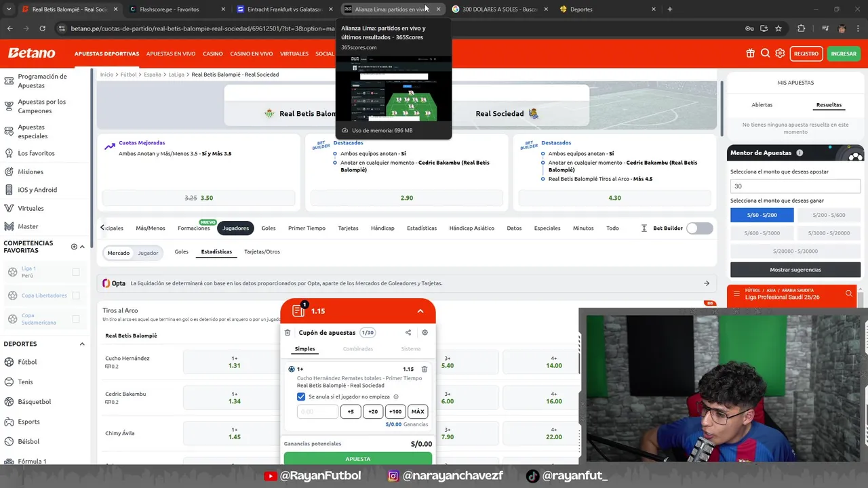868x488 pixels.
Task: Collapse the Deportes sidebar section
Action: tap(82, 344)
